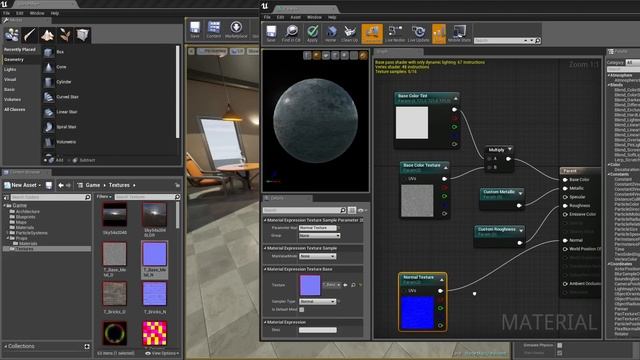Click the viewport Perspective button
Screen dimensions: 640x360
click(x=213, y=51)
